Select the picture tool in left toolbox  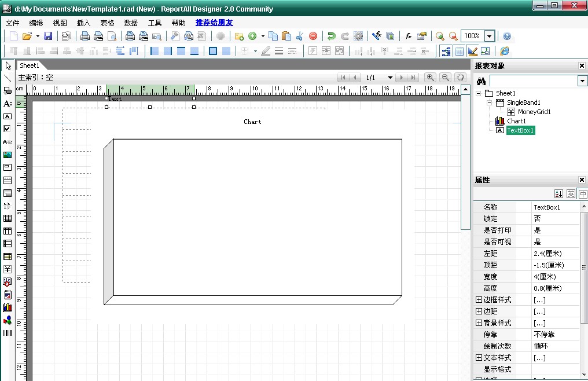click(8, 155)
